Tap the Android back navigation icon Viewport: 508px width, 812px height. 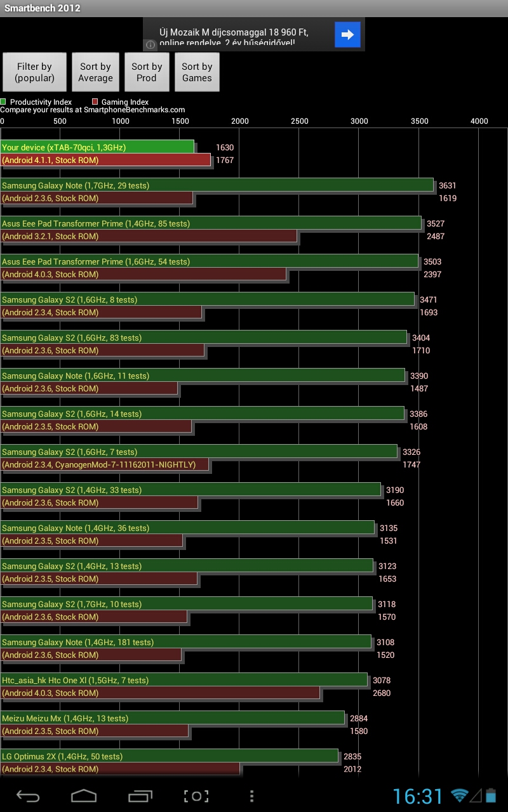tap(28, 796)
